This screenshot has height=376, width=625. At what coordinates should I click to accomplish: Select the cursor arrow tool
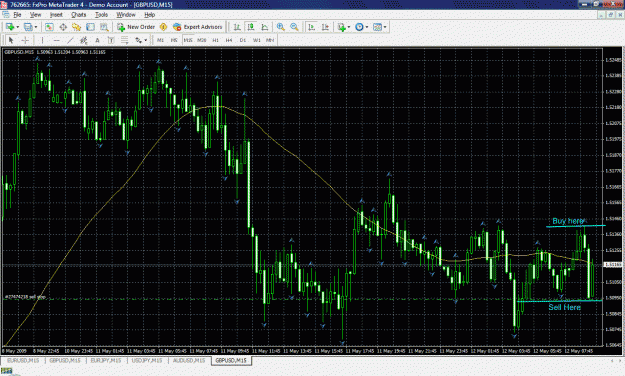point(11,40)
